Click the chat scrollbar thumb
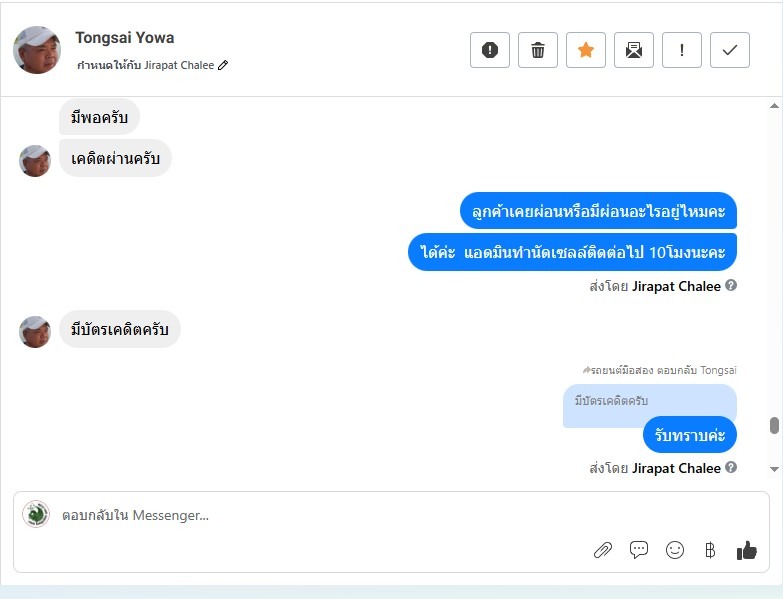 coord(774,426)
